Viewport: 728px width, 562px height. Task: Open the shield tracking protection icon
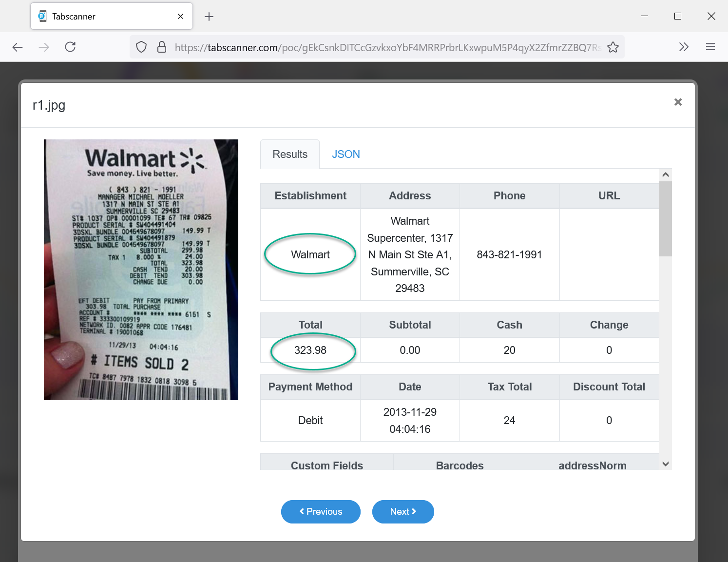[141, 47]
